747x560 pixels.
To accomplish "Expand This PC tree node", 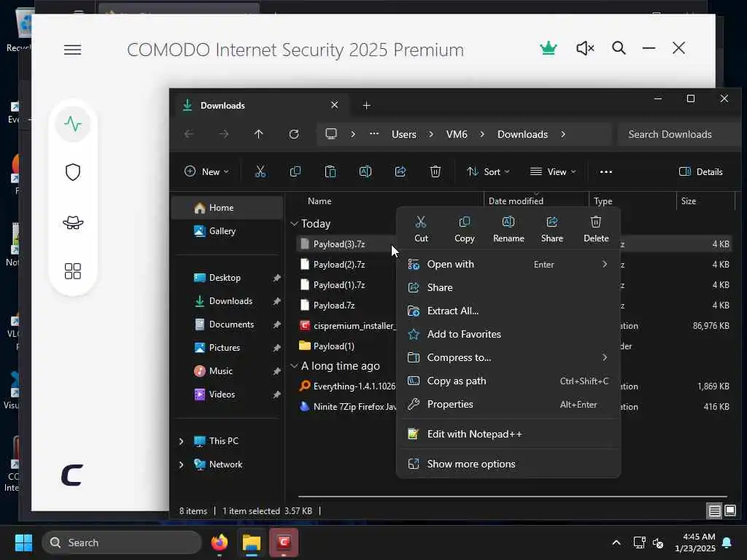I will (182, 441).
